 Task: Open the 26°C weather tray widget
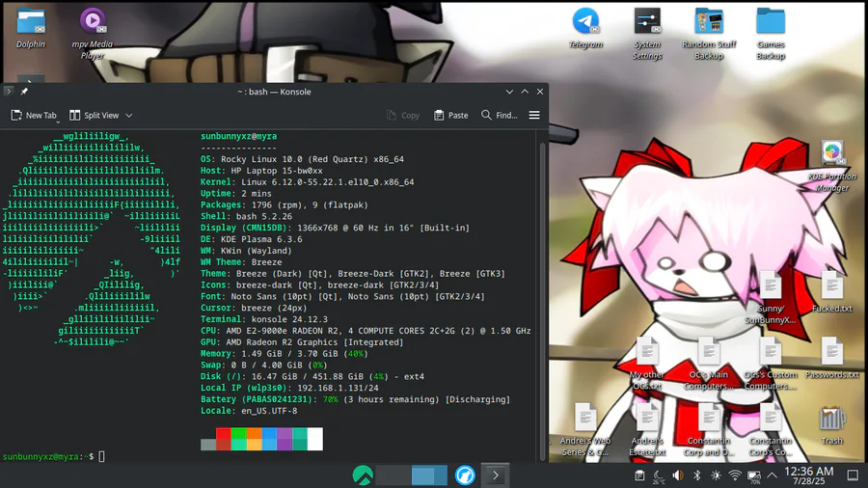tap(659, 475)
